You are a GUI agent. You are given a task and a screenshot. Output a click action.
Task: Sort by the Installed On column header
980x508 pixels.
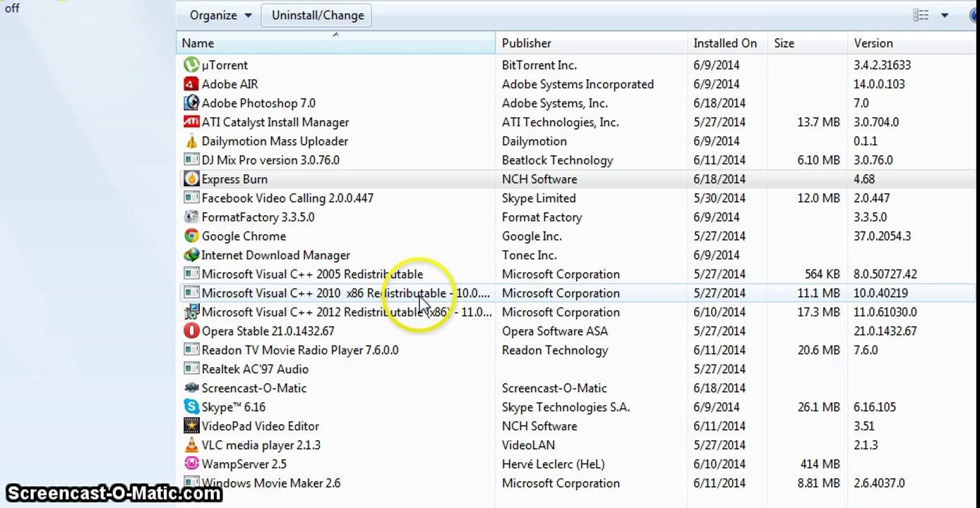pos(728,43)
